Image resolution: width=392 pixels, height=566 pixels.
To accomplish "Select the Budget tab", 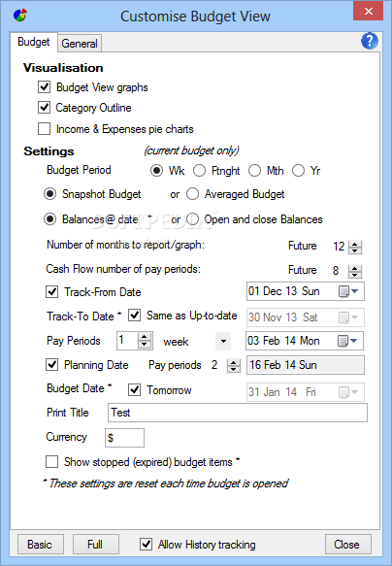I will click(34, 42).
